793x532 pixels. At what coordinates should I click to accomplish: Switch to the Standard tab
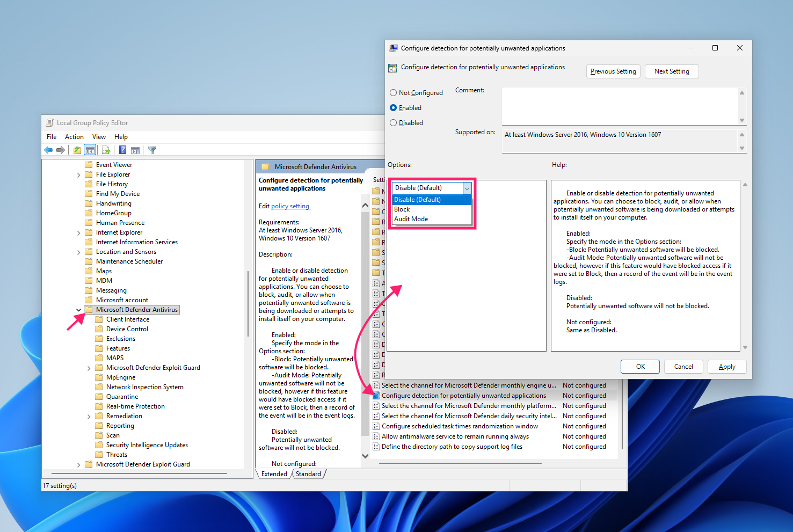click(308, 474)
